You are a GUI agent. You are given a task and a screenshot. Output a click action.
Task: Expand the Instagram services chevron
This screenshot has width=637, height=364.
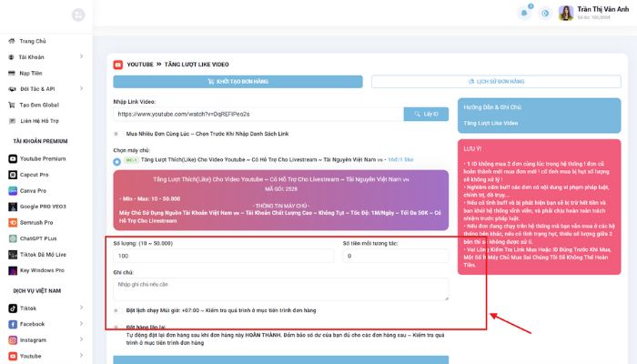(81, 339)
